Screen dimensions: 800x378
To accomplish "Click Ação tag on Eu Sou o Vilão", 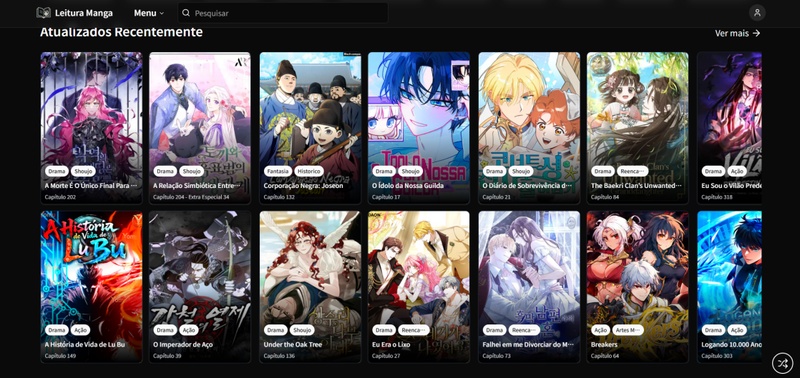I will [736, 171].
